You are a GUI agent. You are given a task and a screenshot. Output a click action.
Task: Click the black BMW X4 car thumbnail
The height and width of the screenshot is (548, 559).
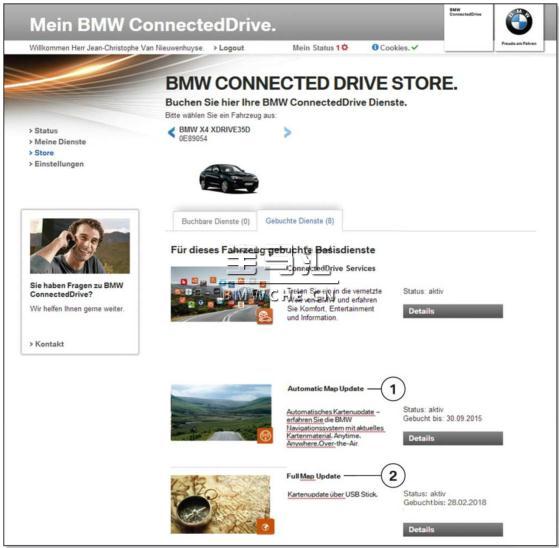[x=229, y=178]
